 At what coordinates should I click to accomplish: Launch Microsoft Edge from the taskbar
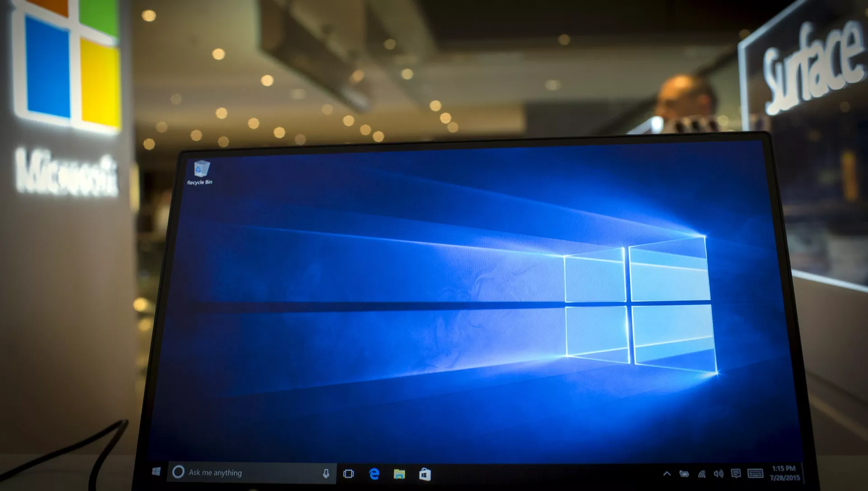click(374, 474)
